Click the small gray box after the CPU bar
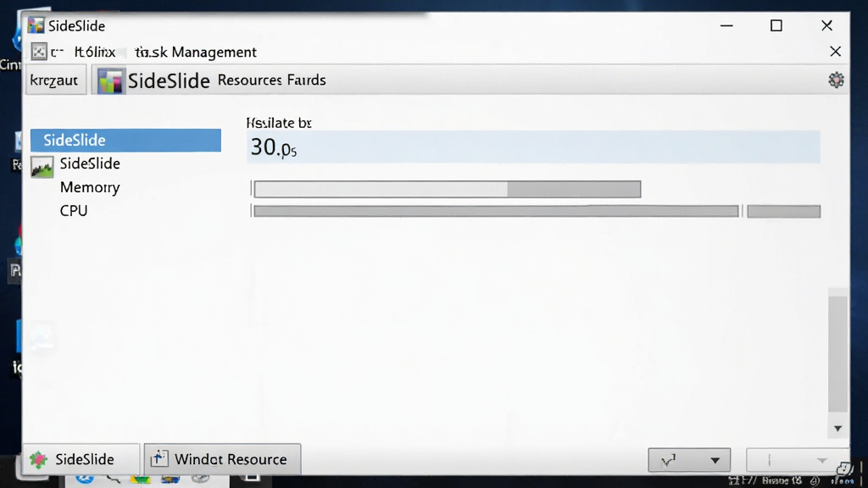Screen dimensions: 868x488 (783, 211)
